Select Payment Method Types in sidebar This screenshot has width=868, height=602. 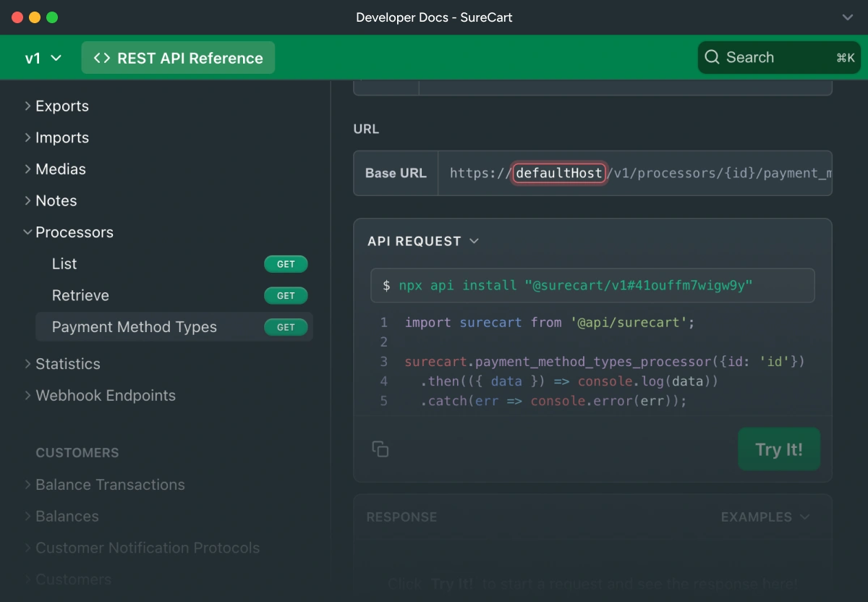pyautogui.click(x=135, y=327)
